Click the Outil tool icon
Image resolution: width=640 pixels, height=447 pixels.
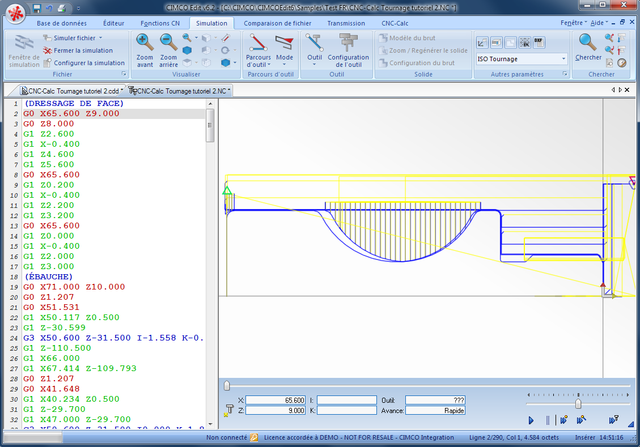coord(314,42)
